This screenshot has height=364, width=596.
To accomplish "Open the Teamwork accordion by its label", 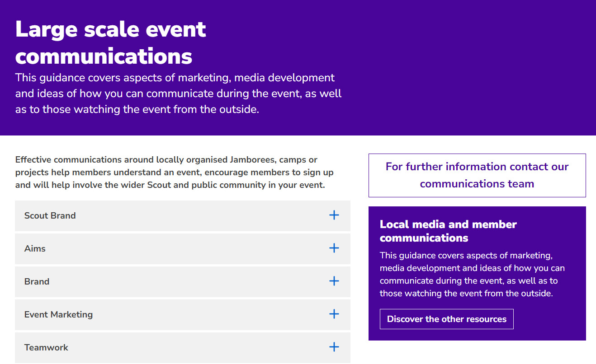I will [46, 348].
